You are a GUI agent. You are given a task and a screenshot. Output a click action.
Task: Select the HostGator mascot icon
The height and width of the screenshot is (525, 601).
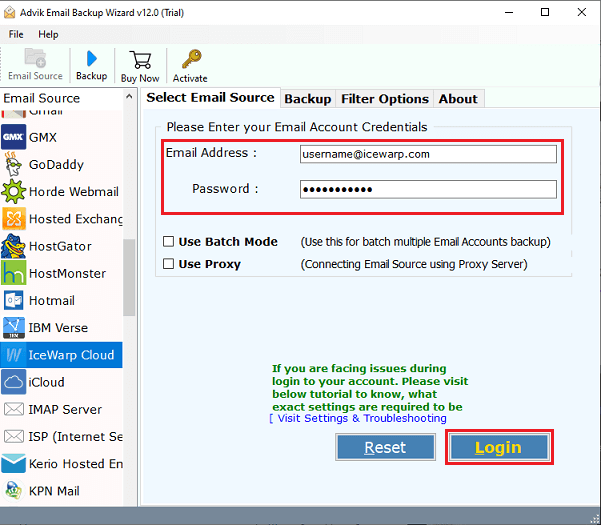coord(13,246)
